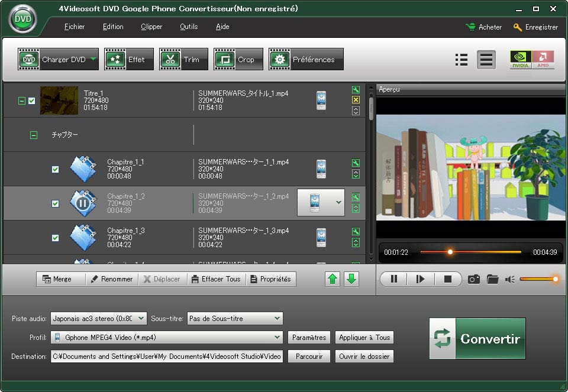Screen dimensions: 568x392
Task: Toggle AMD acceleration icon
Action: pyautogui.click(x=543, y=60)
